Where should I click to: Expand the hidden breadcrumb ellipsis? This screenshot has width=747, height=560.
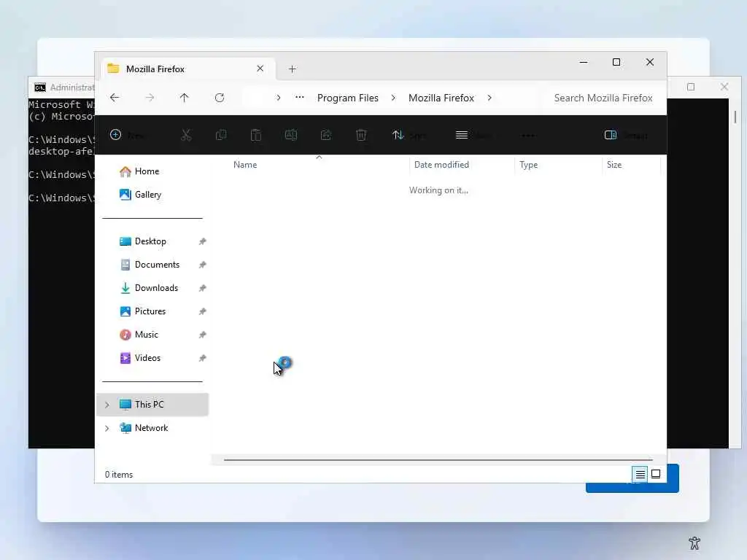tap(300, 97)
